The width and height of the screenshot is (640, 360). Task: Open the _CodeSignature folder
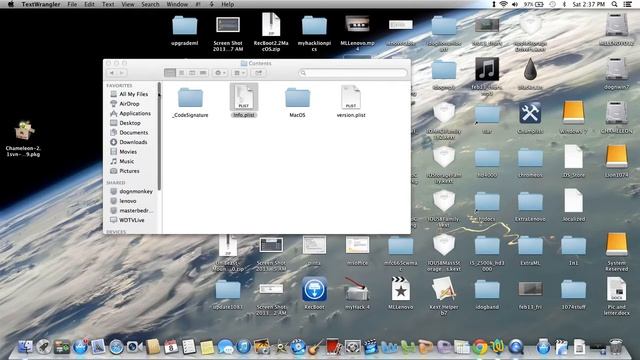(x=190, y=102)
